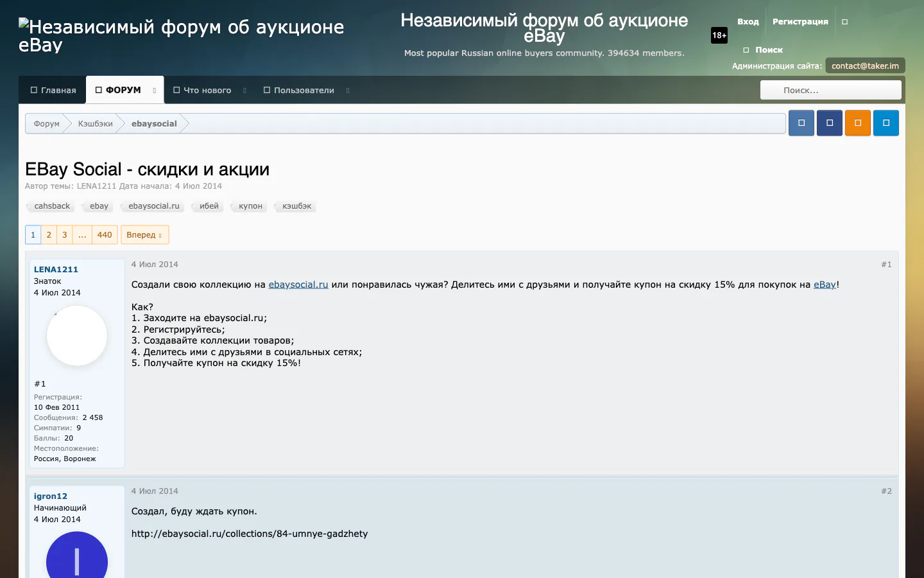This screenshot has width=924, height=578.
Task: Jump to last page 440
Action: tap(105, 235)
